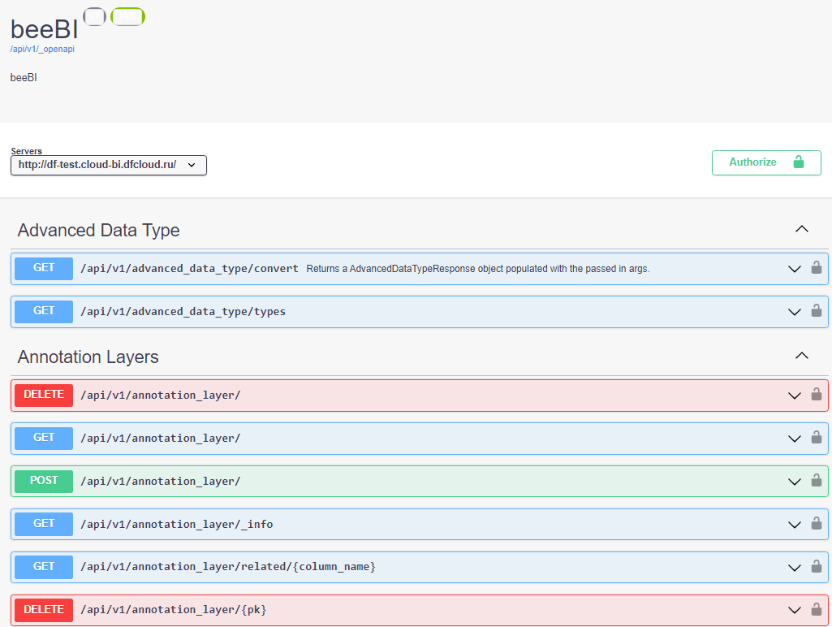Click the Annotation Layers section title
This screenshot has width=832, height=627.
[x=88, y=357]
